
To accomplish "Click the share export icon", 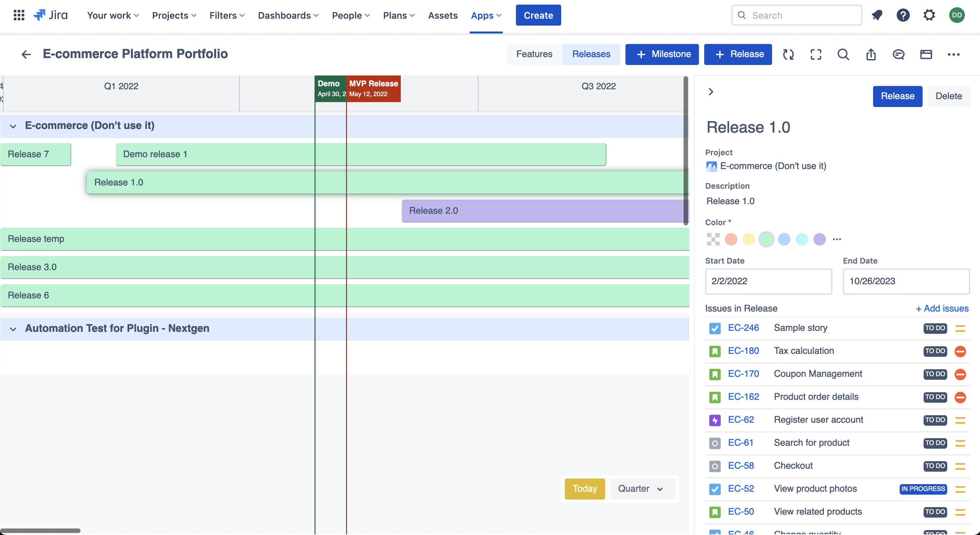I will (x=871, y=54).
